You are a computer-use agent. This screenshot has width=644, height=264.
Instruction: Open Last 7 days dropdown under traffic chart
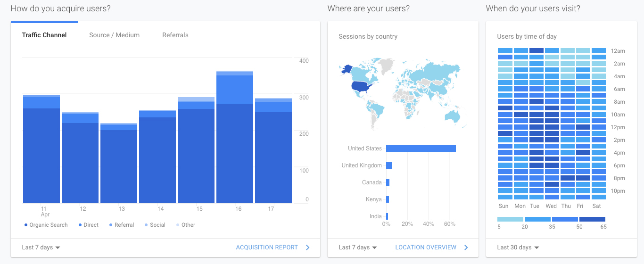coord(41,247)
